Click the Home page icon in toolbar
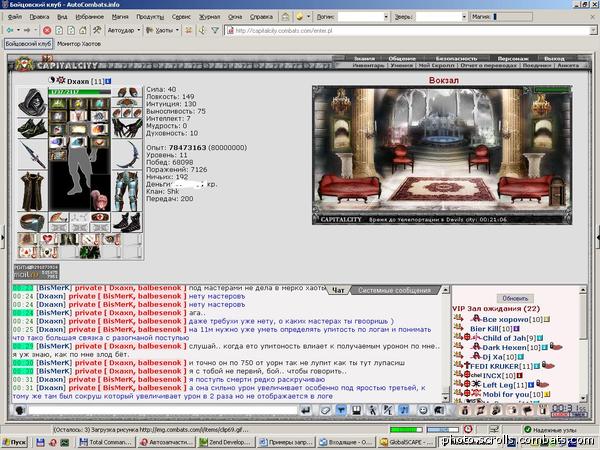This screenshot has height=450, width=600. (83, 30)
